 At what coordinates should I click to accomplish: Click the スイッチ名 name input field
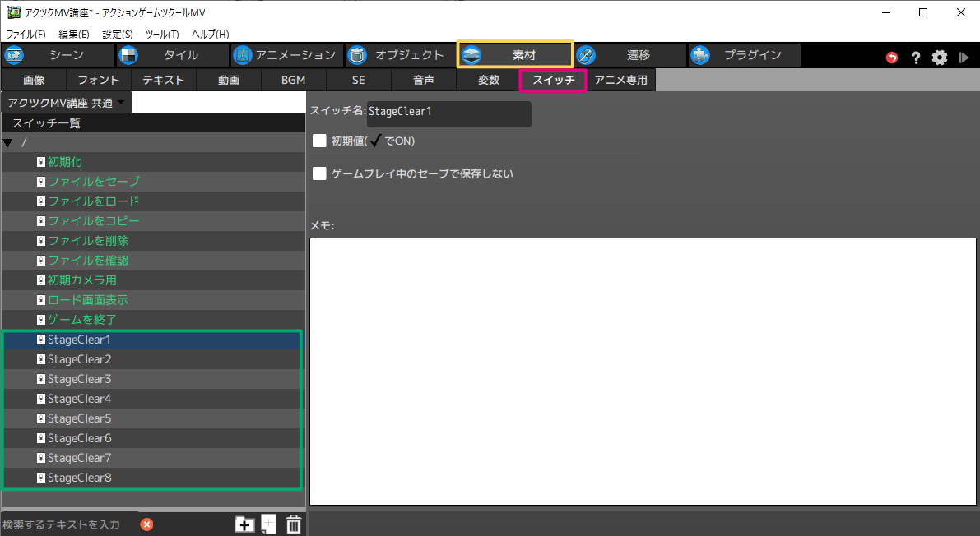[448, 112]
